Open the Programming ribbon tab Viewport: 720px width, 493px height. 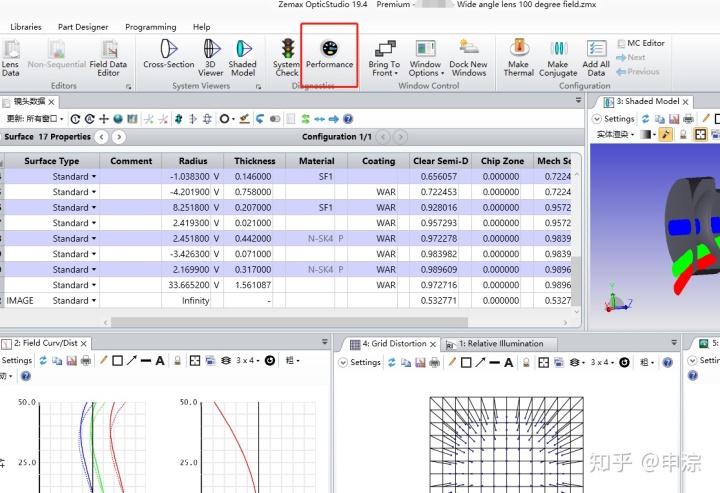(151, 27)
